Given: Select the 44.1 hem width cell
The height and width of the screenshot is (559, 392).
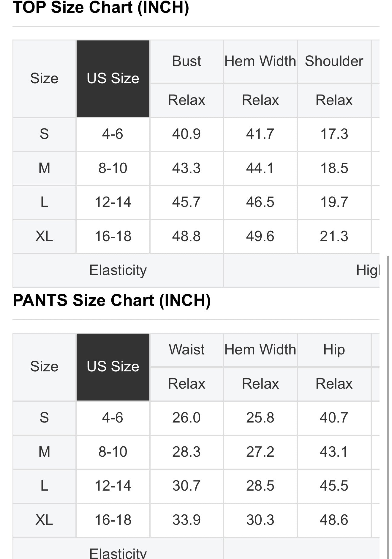Looking at the screenshot, I should tap(260, 168).
